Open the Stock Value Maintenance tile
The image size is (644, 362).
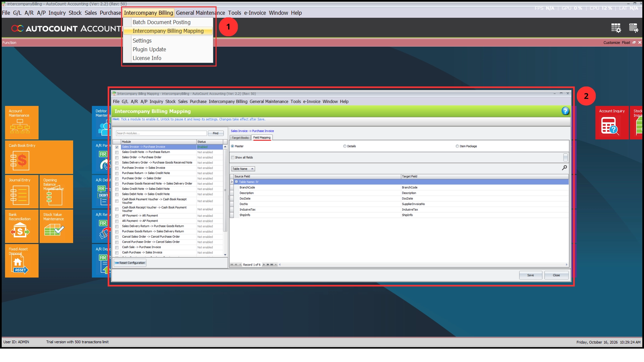(x=56, y=226)
